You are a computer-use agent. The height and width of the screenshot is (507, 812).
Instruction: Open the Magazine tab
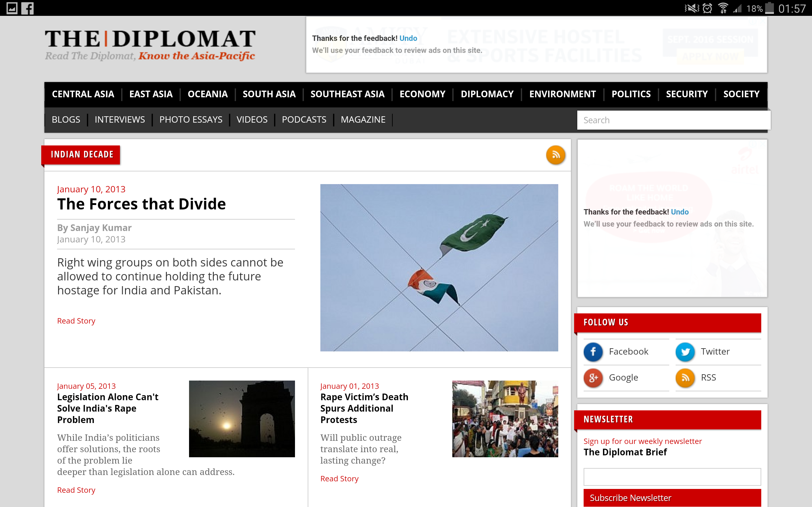(x=363, y=120)
